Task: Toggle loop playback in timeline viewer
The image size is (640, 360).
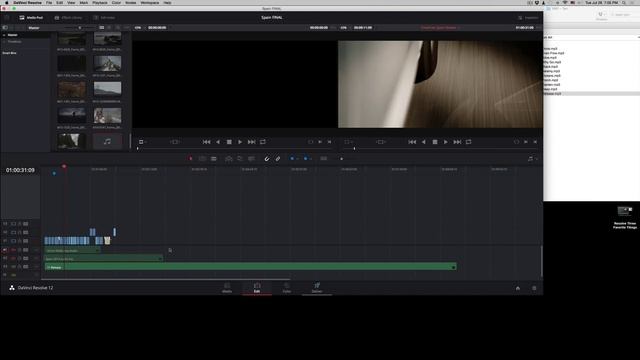Action: pyautogui.click(x=469, y=142)
